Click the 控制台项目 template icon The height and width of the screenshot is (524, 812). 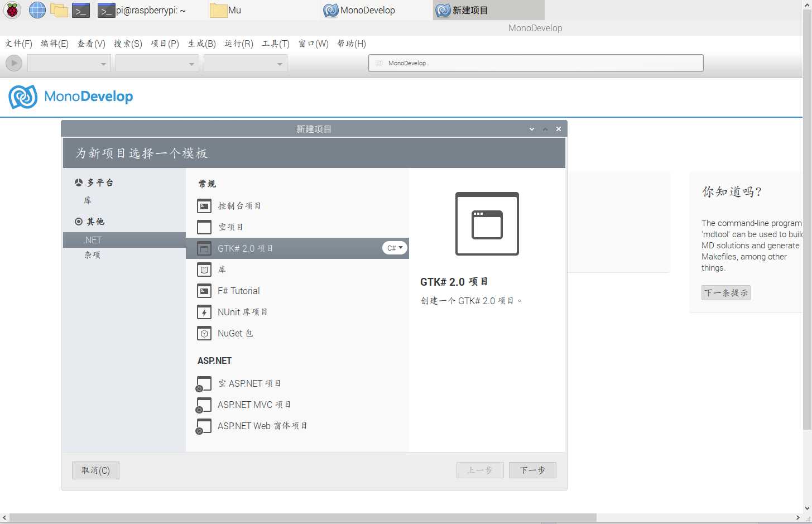204,206
